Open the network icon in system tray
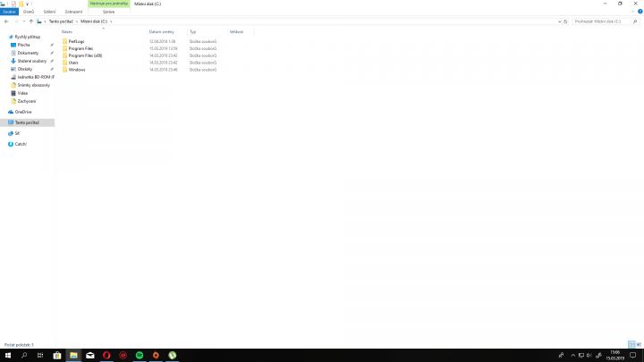 [581, 356]
